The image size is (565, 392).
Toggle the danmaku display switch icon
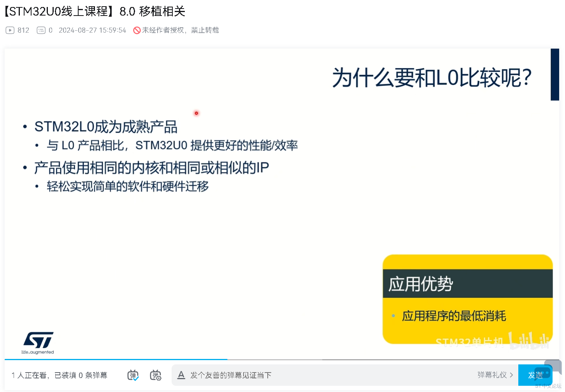point(133,375)
